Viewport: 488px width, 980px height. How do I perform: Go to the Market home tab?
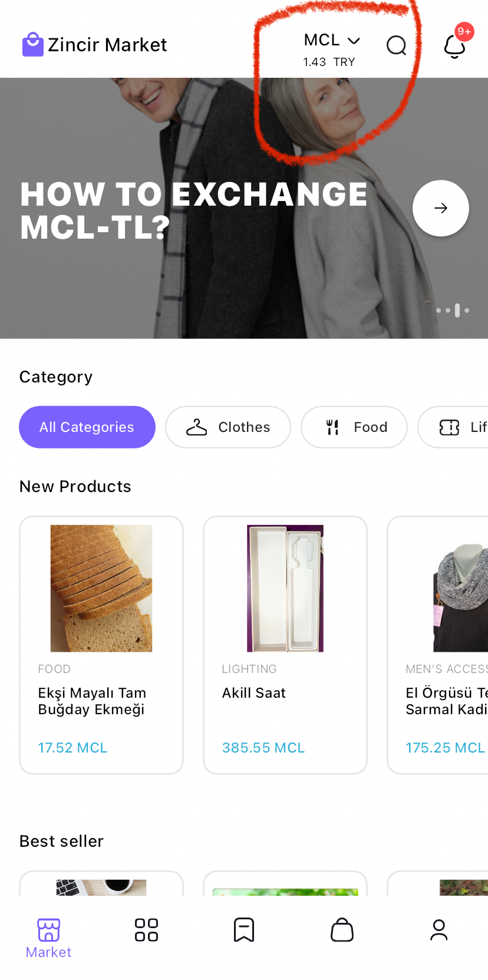49,938
